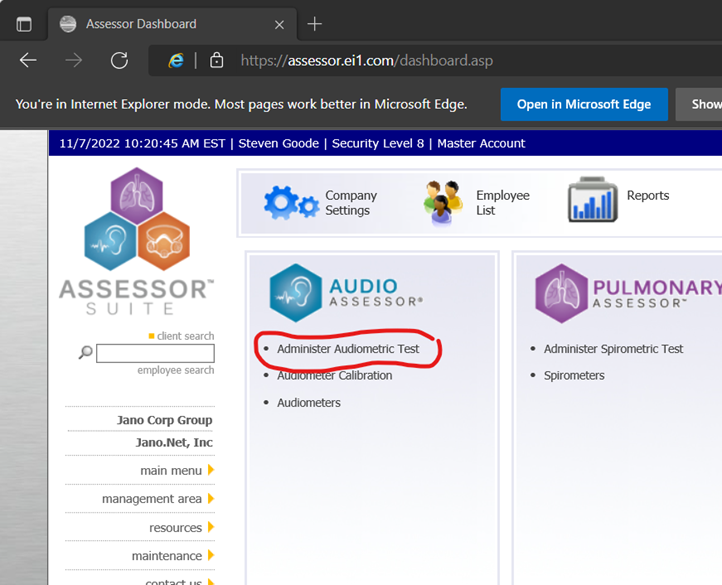Expand arrow next to resources

pos(211,527)
